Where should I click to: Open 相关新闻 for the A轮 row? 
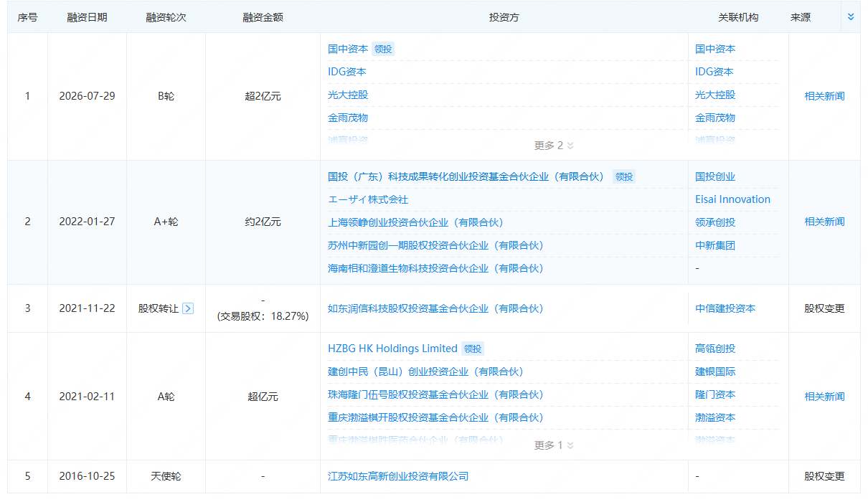(x=824, y=397)
